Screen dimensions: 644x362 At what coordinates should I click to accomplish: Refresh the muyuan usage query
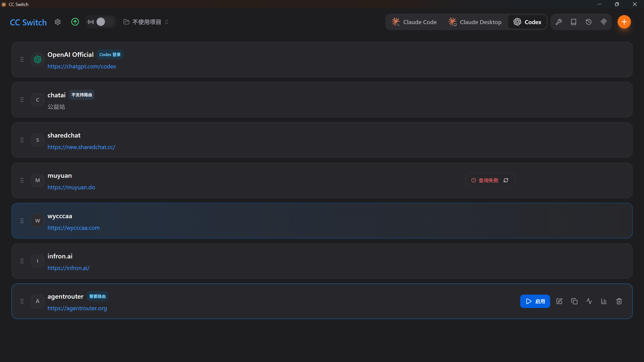[x=506, y=180]
